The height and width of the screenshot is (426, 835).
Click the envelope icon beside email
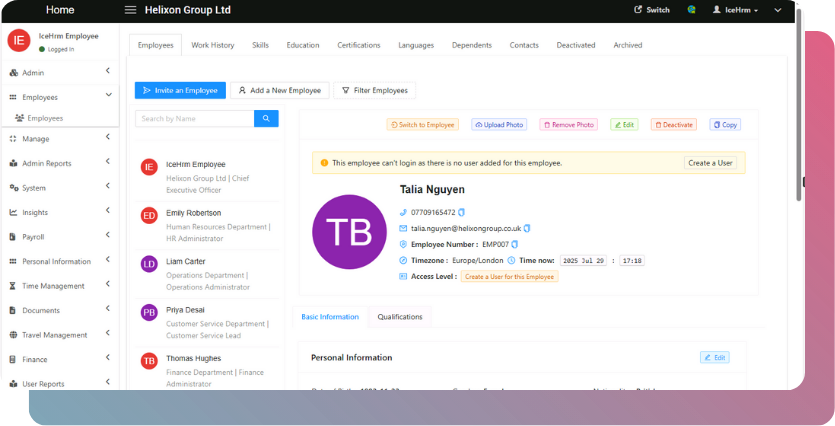[x=403, y=228]
